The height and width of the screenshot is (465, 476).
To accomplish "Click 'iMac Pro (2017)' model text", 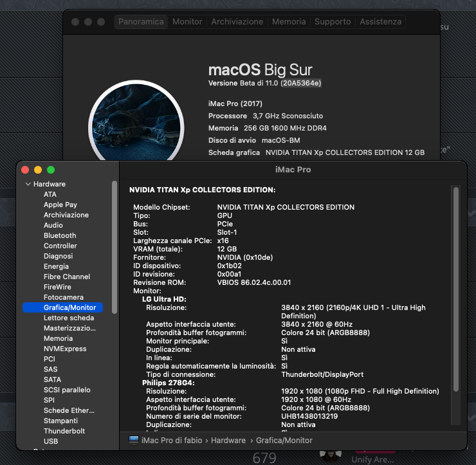I will (235, 104).
